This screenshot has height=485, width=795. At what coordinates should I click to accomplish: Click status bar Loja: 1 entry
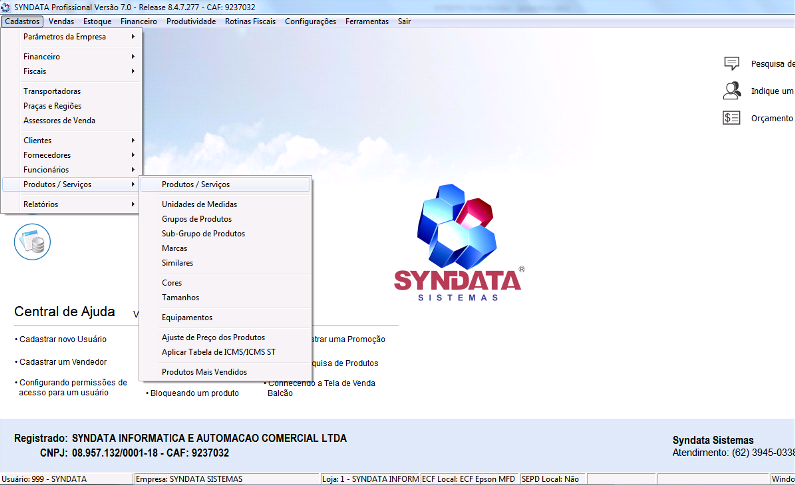click(x=370, y=479)
